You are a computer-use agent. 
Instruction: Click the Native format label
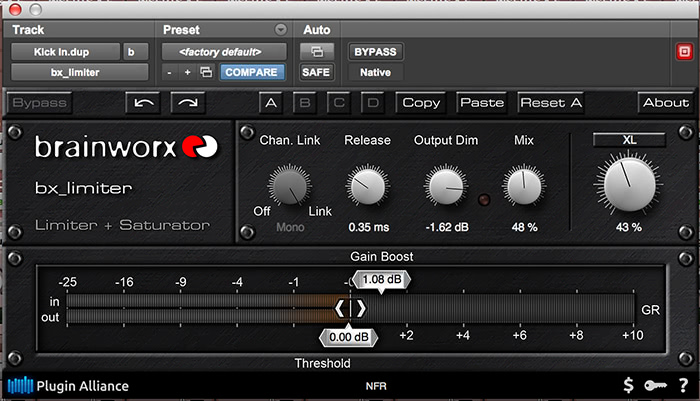point(375,72)
